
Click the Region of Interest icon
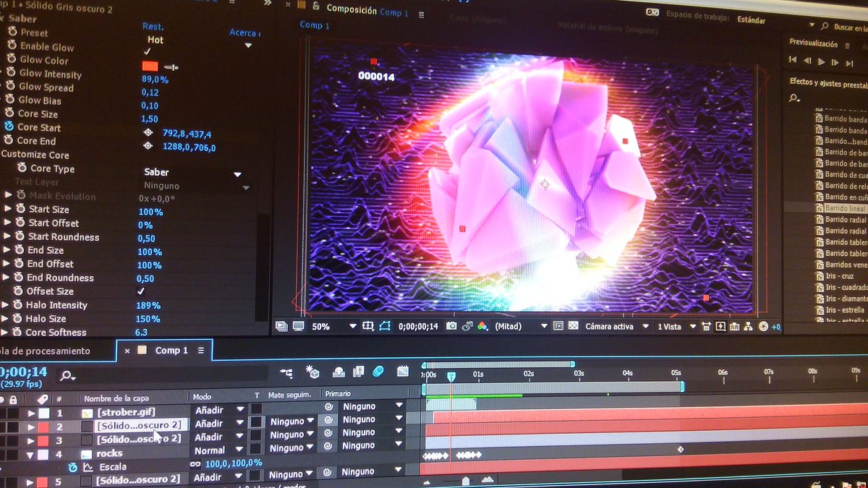tap(558, 326)
